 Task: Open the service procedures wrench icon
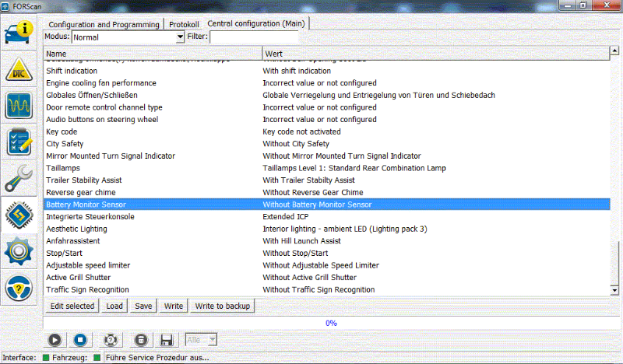[x=19, y=178]
